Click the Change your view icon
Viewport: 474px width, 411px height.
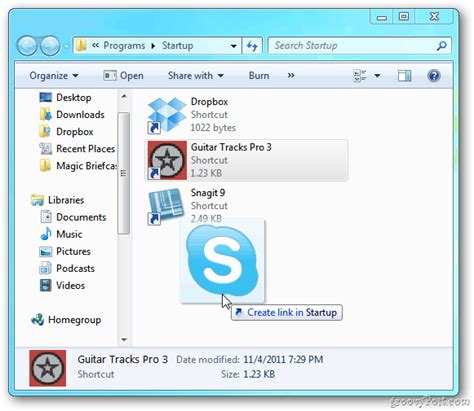(x=360, y=76)
